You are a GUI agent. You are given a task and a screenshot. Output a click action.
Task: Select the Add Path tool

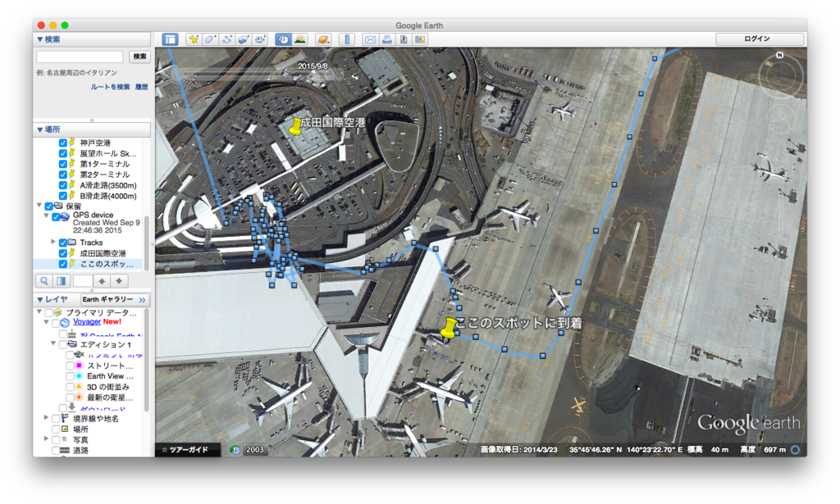226,39
